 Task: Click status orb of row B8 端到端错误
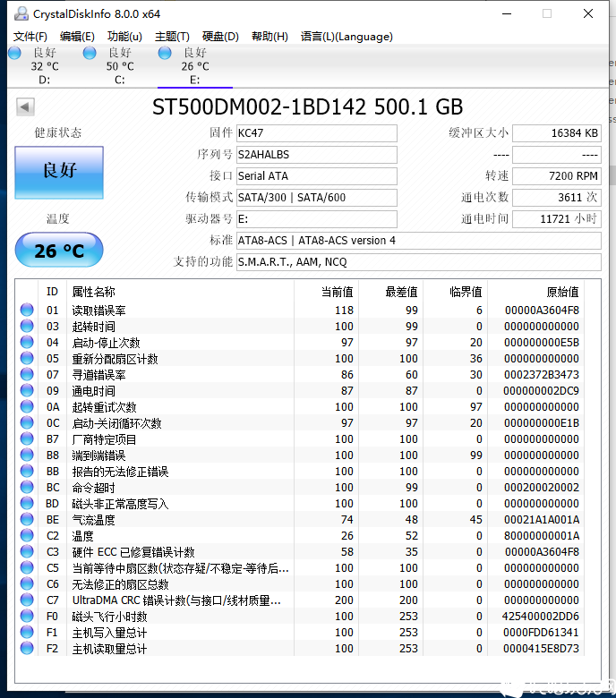coord(27,455)
